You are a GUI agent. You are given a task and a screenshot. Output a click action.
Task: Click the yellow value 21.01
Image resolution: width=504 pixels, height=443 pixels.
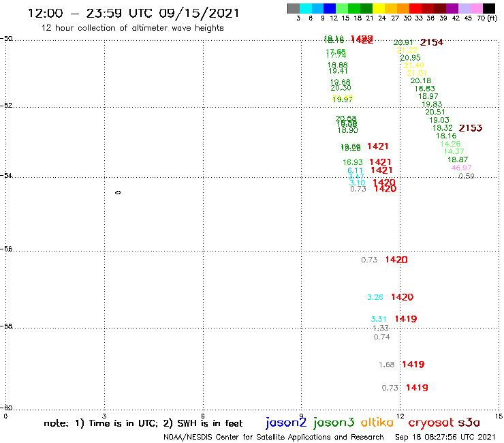click(x=417, y=73)
